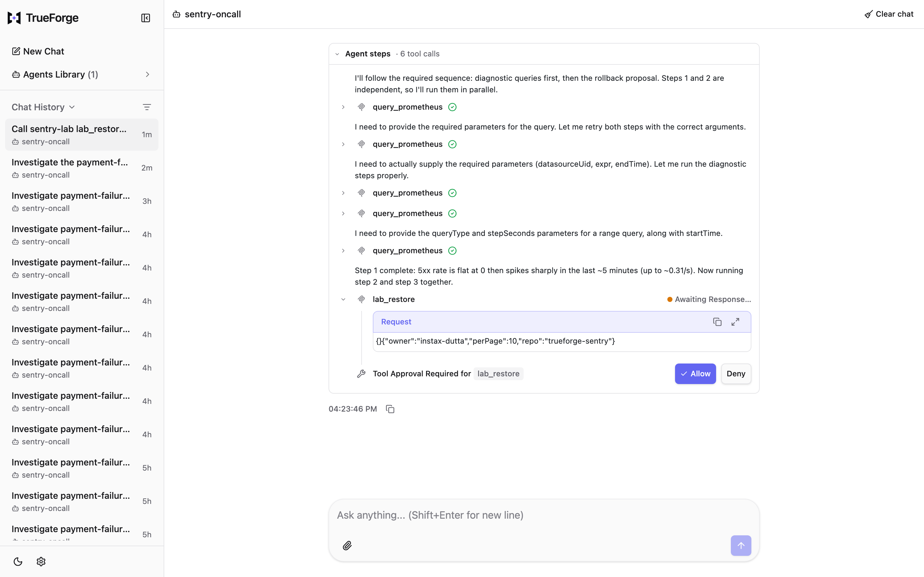Focus the 'Ask anything...' message field
924x577 pixels.
tap(543, 515)
